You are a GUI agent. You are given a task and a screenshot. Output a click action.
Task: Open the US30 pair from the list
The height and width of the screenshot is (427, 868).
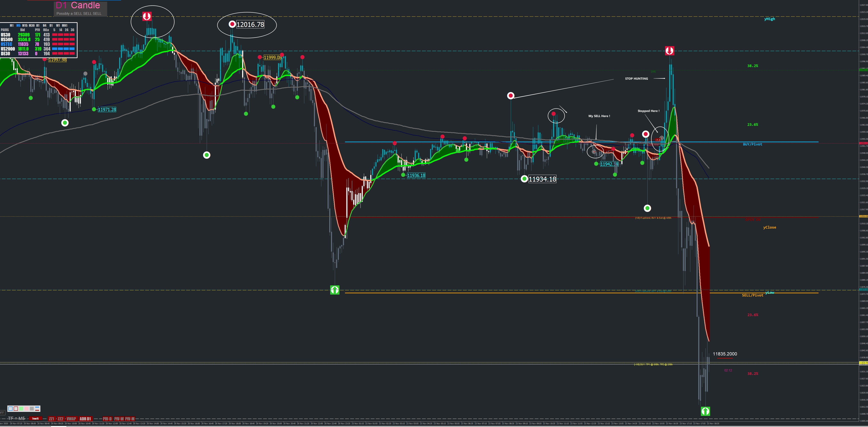click(x=5, y=35)
